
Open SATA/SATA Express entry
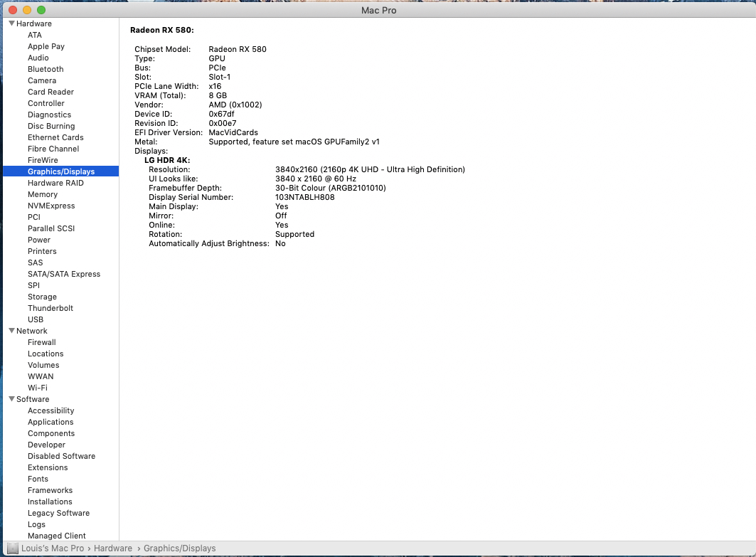pos(63,274)
